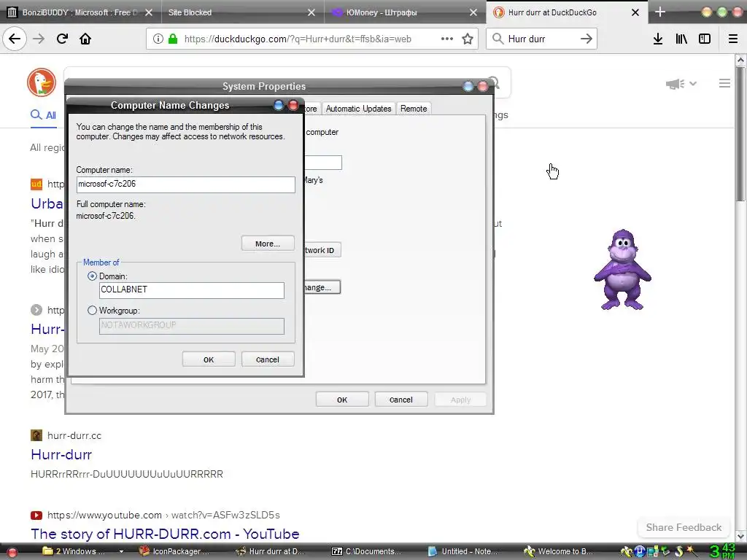Open IconPackager from the taskbar
This screenshot has height=560, width=747.
tap(174, 551)
